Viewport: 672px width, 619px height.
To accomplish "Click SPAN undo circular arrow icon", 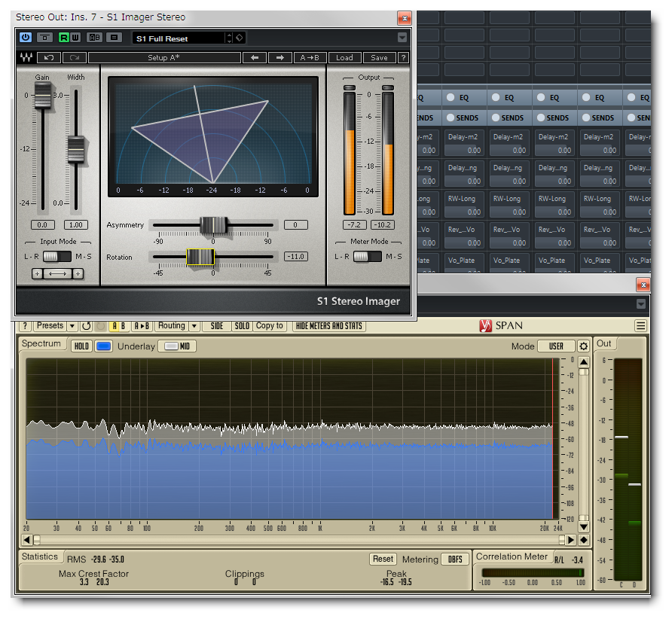I will click(x=86, y=326).
